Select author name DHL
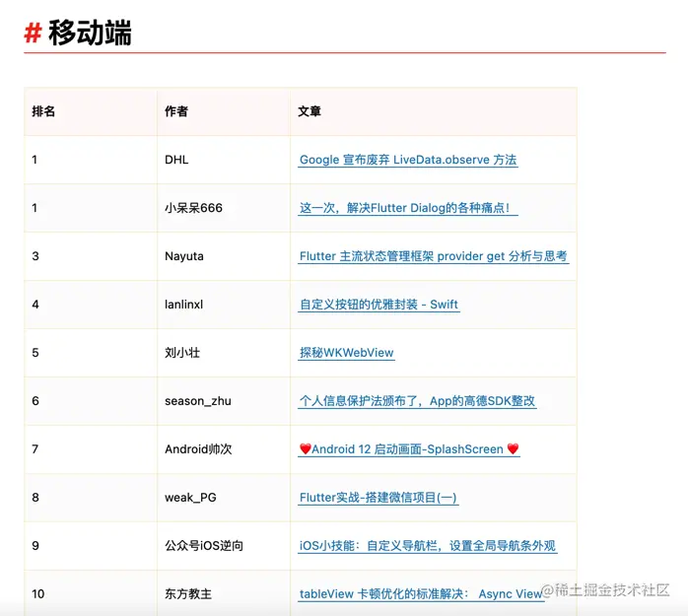The image size is (688, 616). pyautogui.click(x=176, y=160)
